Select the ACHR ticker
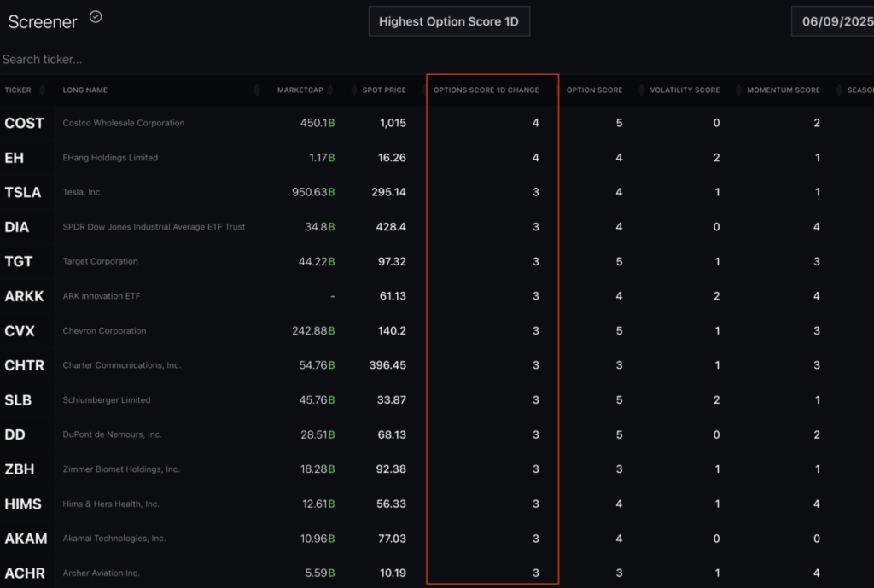 (26, 573)
